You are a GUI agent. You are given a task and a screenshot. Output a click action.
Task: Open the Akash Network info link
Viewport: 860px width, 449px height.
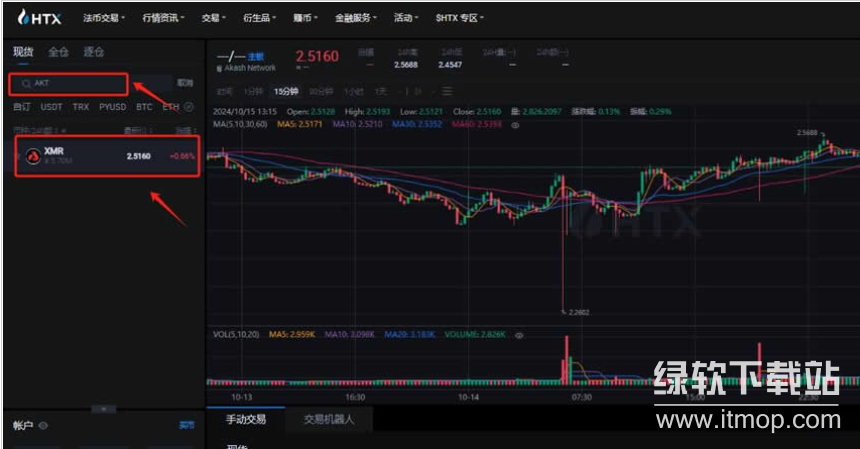(250, 69)
